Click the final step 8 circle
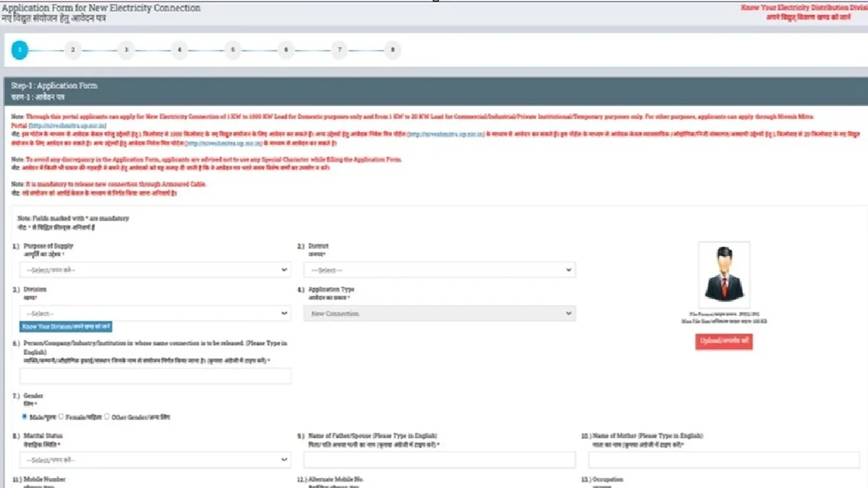 (392, 50)
